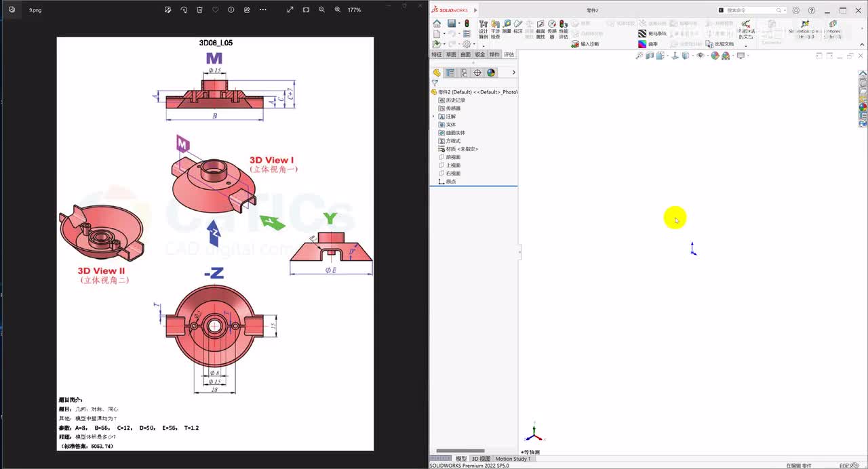Open SOLIDWORKS help question mark
The image size is (868, 469).
(812, 10)
